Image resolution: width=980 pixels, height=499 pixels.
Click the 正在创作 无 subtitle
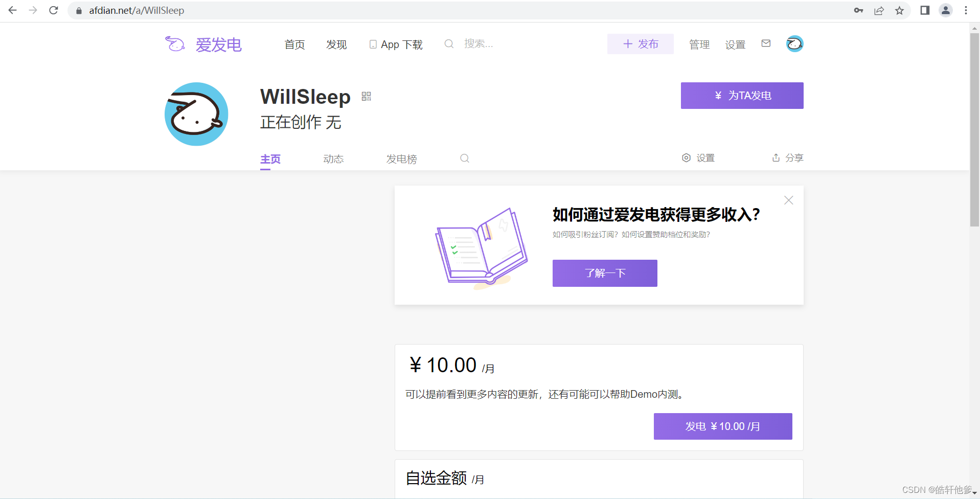pos(301,122)
